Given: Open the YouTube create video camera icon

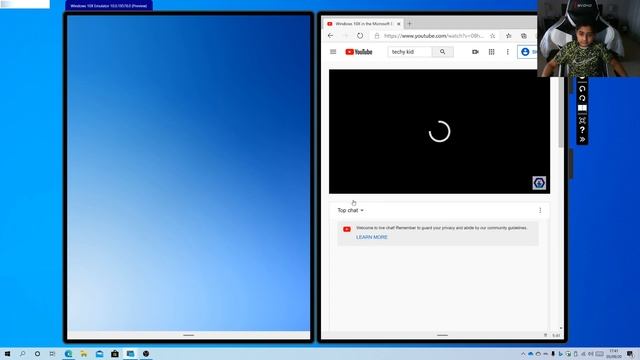Looking at the screenshot, I should click(475, 52).
